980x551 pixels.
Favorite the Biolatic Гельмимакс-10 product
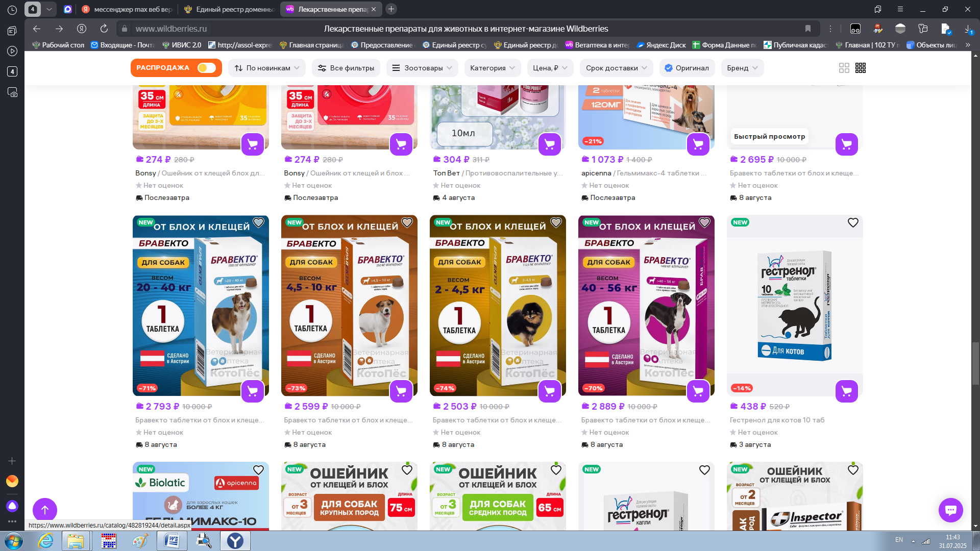(258, 470)
